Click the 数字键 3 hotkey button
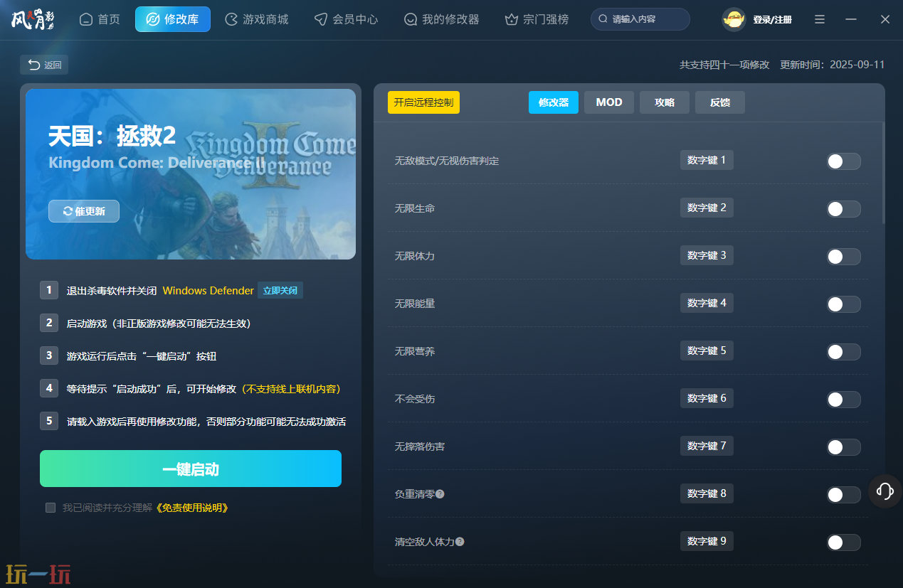Viewport: 903px width, 588px height. coord(707,255)
